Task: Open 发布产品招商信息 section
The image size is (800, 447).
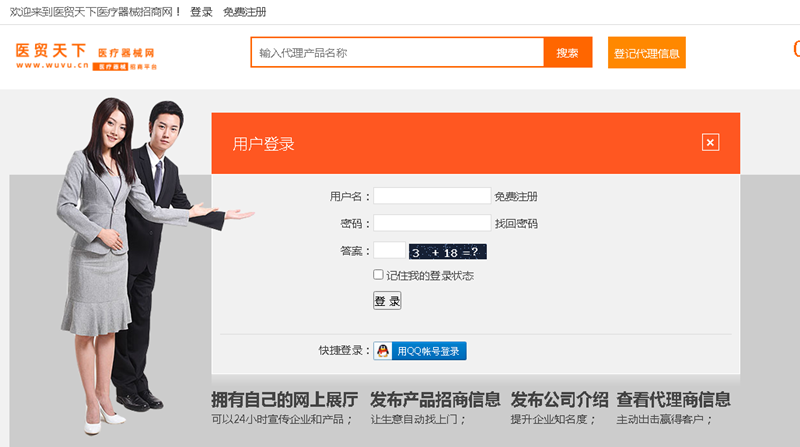Action: pos(435,400)
